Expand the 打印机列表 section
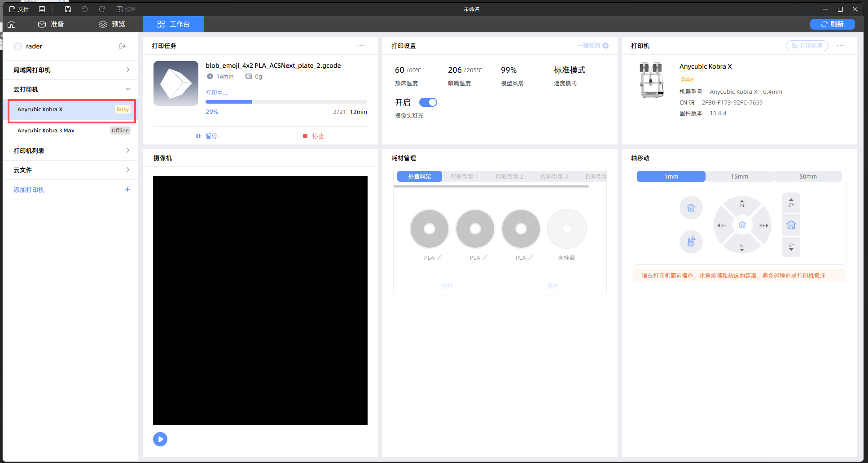Viewport: 868px width, 463px height. coord(70,151)
